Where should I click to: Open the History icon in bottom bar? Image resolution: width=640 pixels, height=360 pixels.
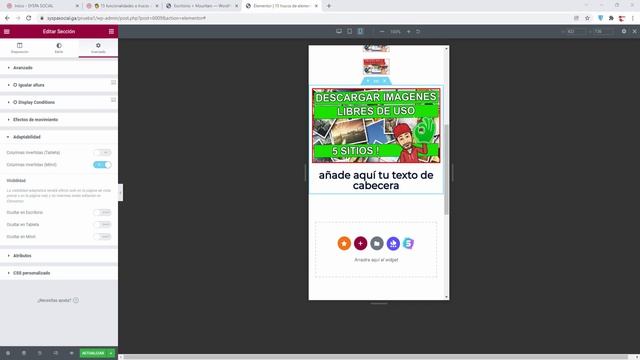pos(40,353)
